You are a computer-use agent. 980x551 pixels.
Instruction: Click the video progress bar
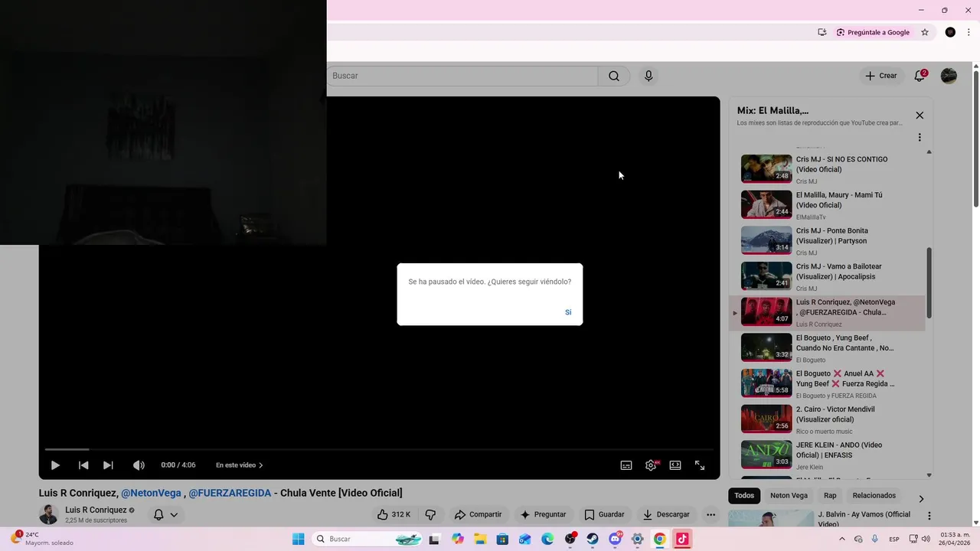379,449
